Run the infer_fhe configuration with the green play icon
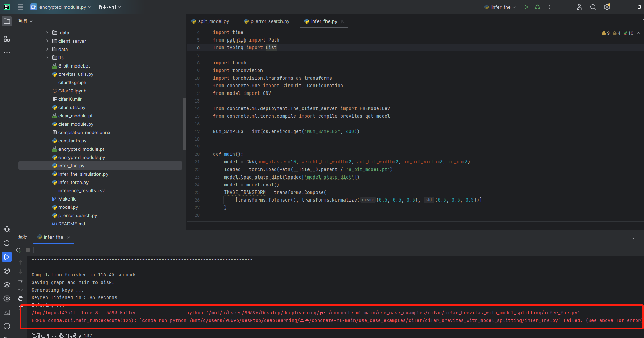Viewport: 644px width, 338px height. (x=526, y=7)
